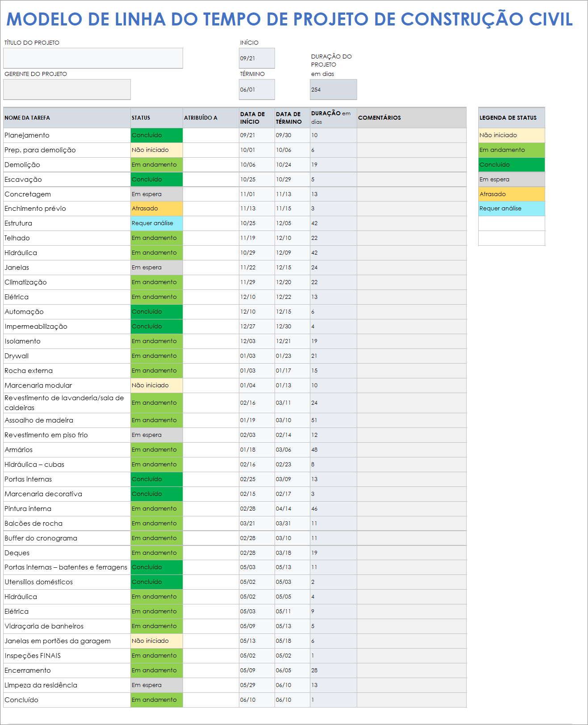Click the Isolamento duration 19 cell
This screenshot has height=725, width=588.
(334, 341)
